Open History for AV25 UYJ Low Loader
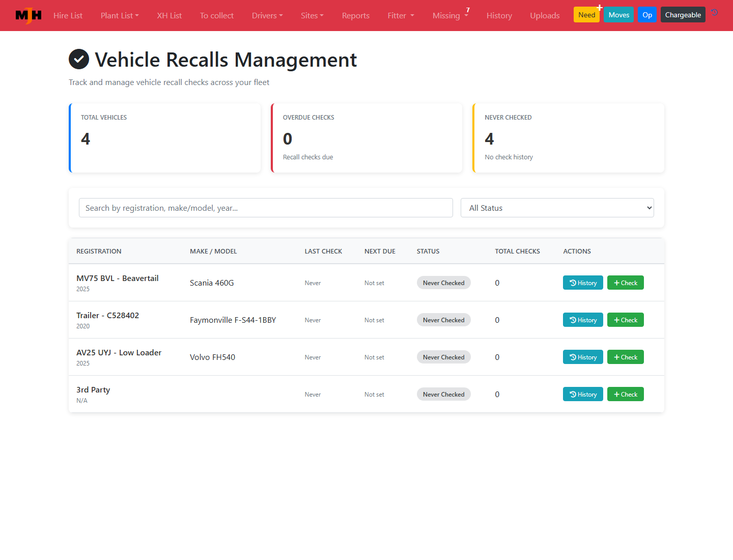Screen dimensions: 733x560 point(583,357)
